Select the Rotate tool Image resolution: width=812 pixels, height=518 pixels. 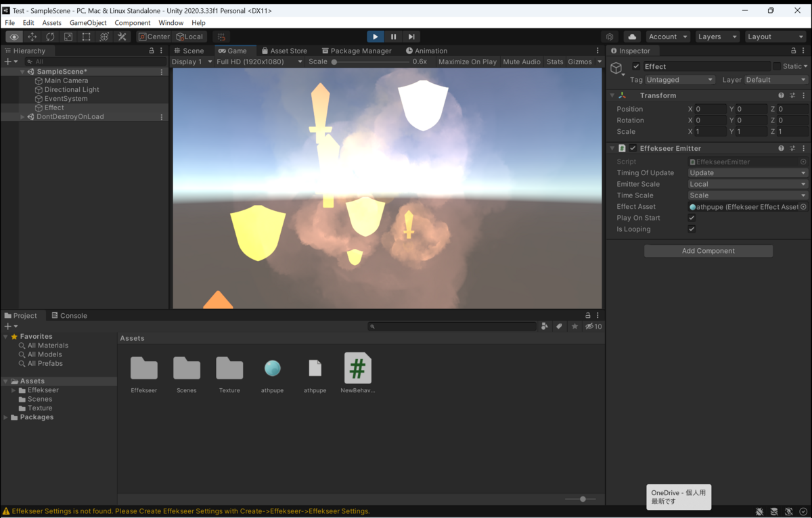(x=50, y=37)
